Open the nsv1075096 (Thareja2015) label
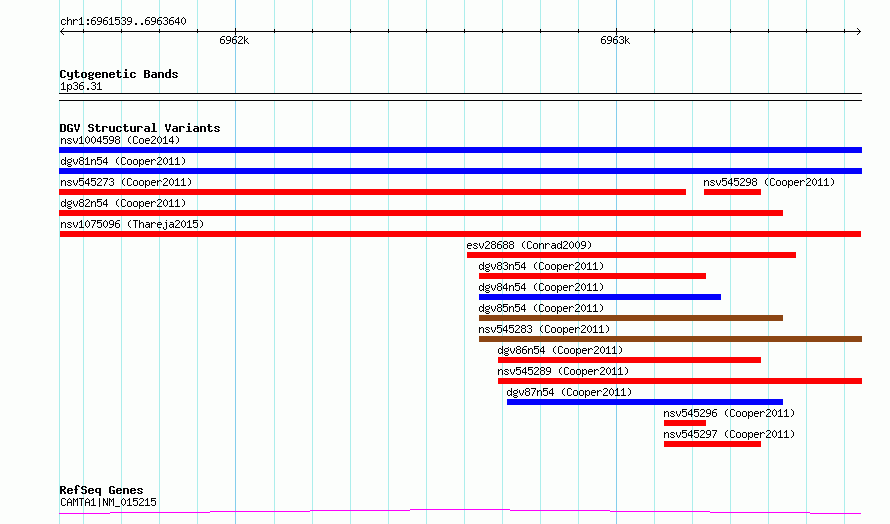 [x=132, y=224]
